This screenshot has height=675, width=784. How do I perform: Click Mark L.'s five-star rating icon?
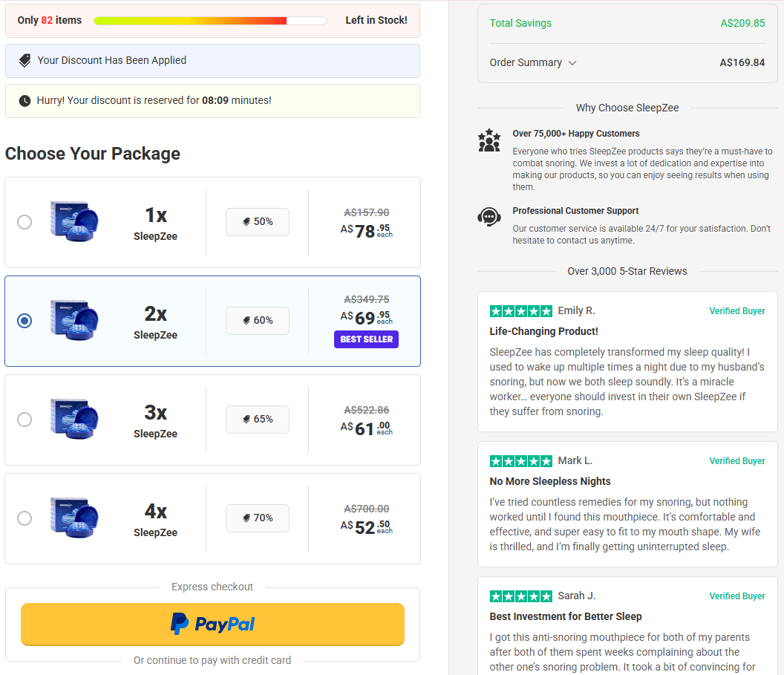pyautogui.click(x=520, y=461)
